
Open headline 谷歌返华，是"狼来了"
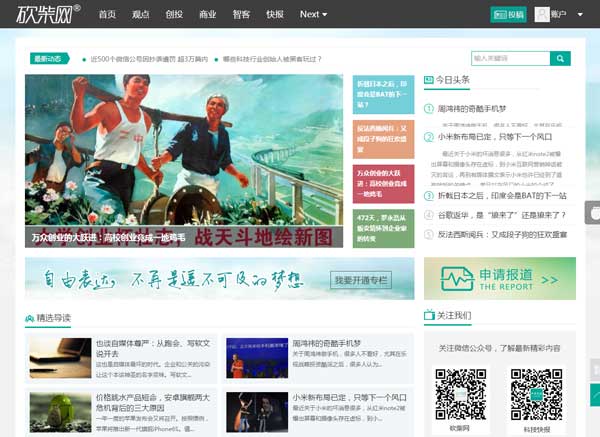tap(502, 215)
